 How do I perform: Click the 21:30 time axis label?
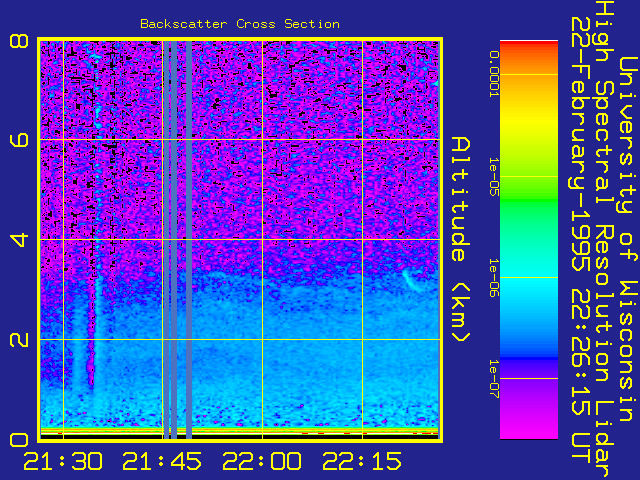[x=63, y=461]
